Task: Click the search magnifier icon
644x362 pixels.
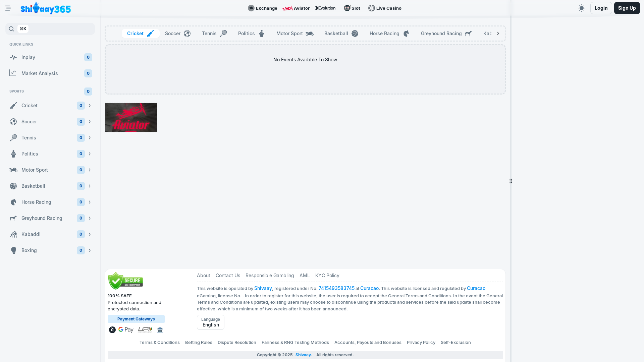Action: click(x=11, y=29)
